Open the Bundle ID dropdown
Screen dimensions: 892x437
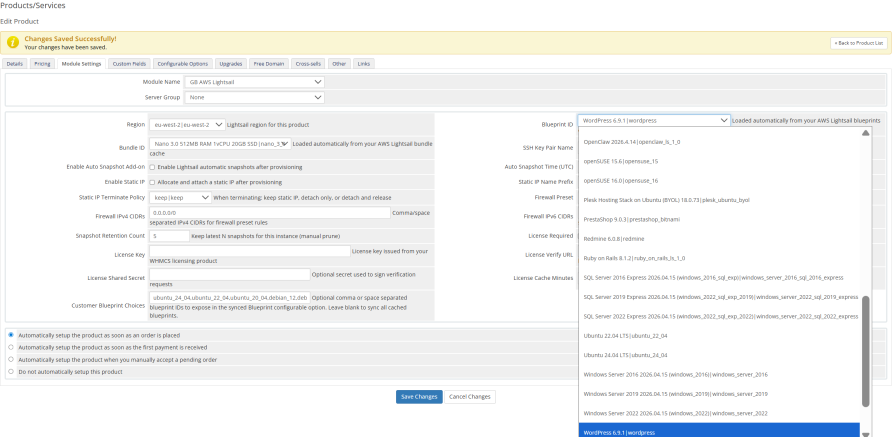pyautogui.click(x=220, y=145)
